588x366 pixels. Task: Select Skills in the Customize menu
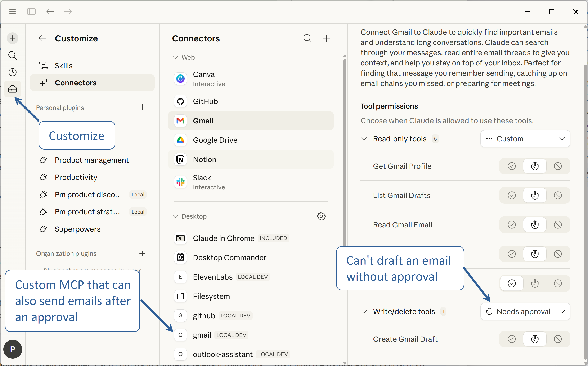pyautogui.click(x=63, y=66)
